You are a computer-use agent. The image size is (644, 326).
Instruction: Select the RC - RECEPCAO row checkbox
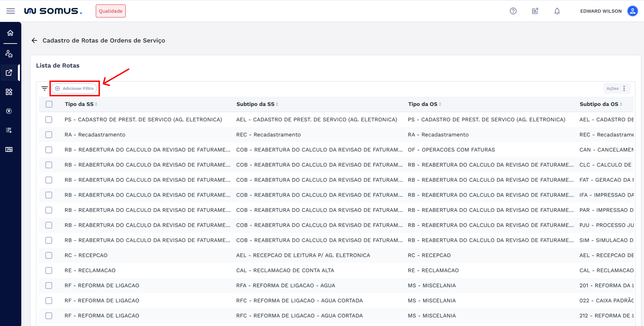point(49,255)
